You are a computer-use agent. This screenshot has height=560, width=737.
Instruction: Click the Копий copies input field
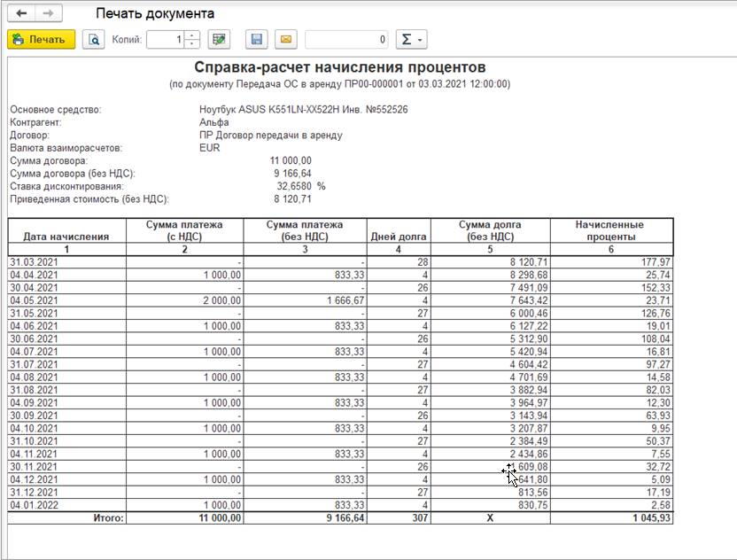point(166,40)
